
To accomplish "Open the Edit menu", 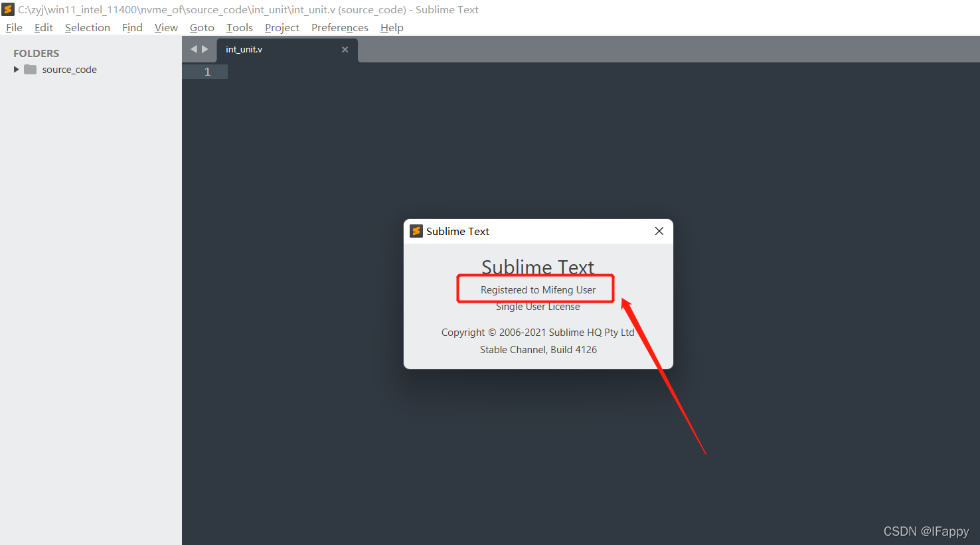I will 43,27.
